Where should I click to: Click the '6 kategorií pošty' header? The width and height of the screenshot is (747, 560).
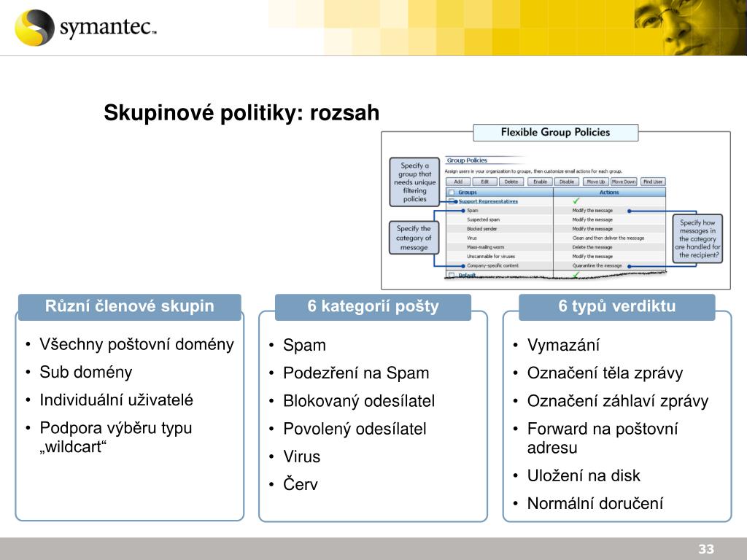point(373,307)
